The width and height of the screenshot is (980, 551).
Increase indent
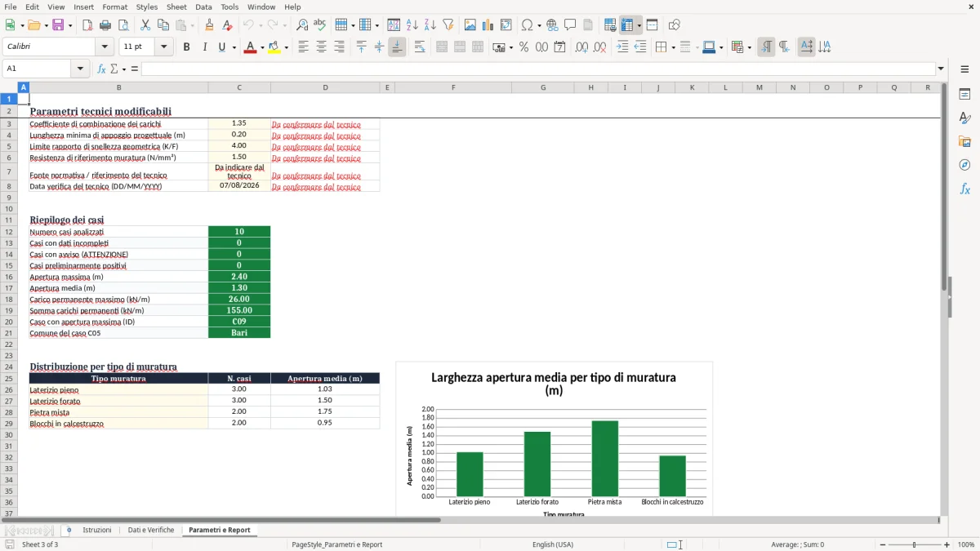(x=622, y=47)
